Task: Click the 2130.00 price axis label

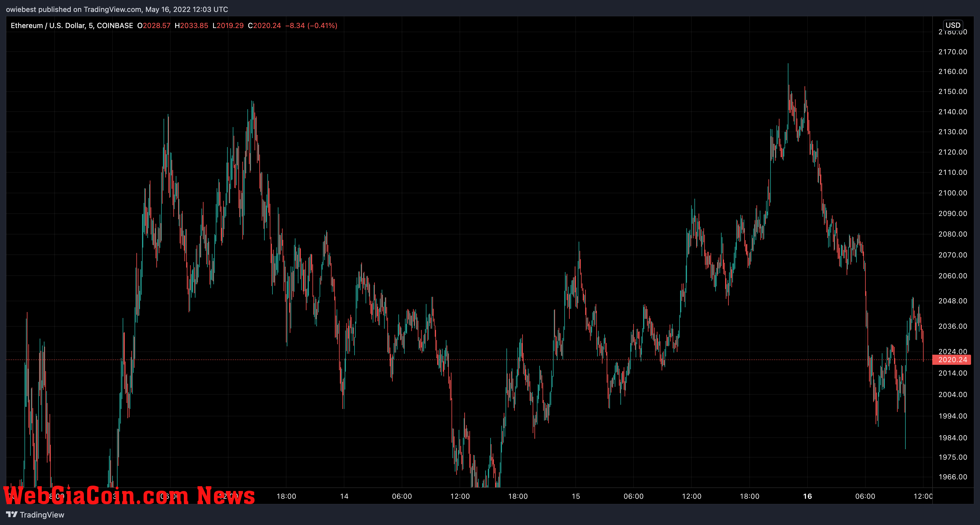Action: (x=953, y=132)
